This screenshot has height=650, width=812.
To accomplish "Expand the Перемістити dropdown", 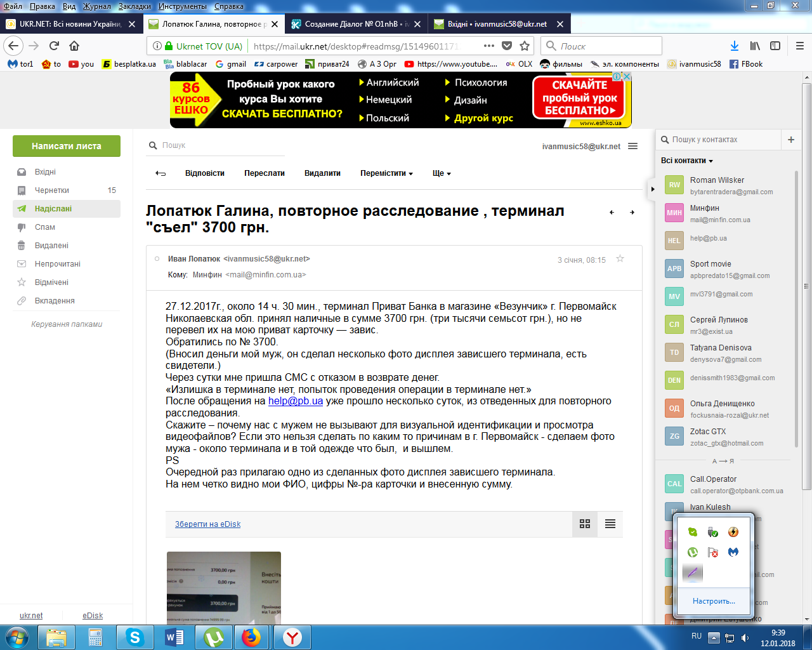I will pos(386,173).
